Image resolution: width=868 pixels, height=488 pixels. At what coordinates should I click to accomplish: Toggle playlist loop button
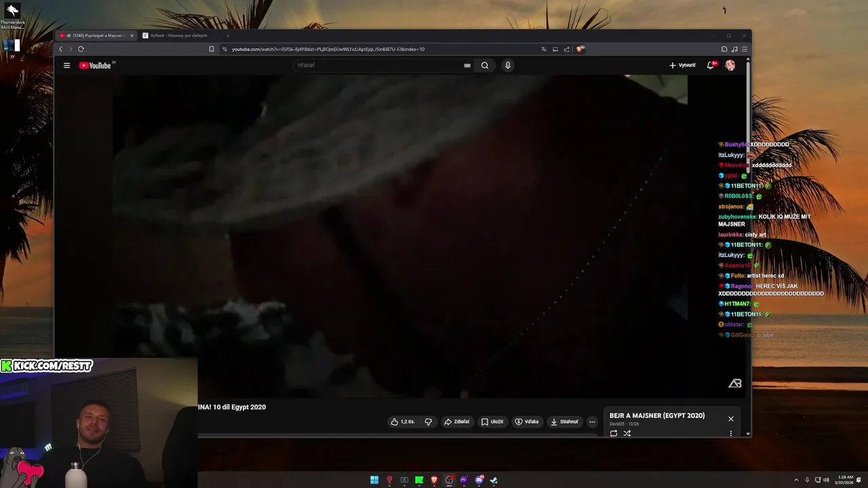614,433
